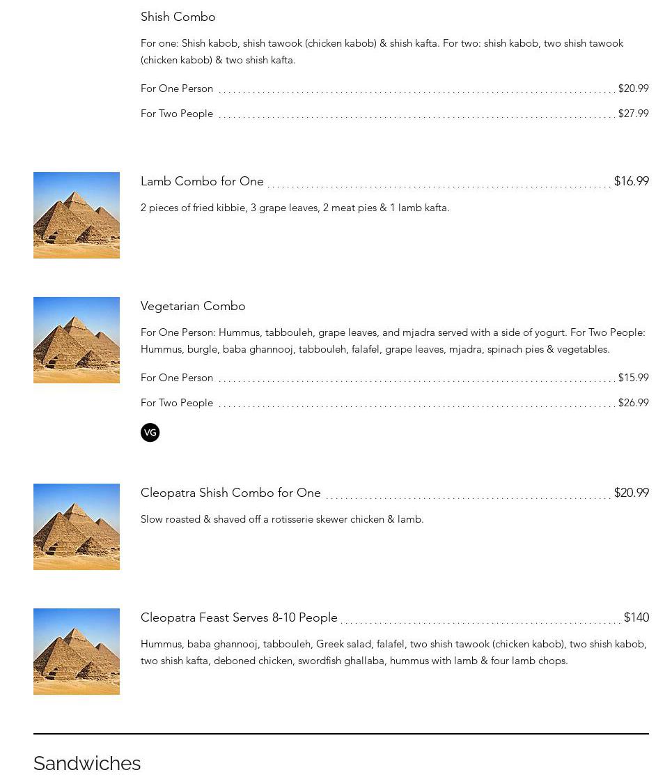Screen dimensions: 672x784
Task: Open the Vegetarian Combo pyramid image
Action: pyautogui.click(x=77, y=340)
